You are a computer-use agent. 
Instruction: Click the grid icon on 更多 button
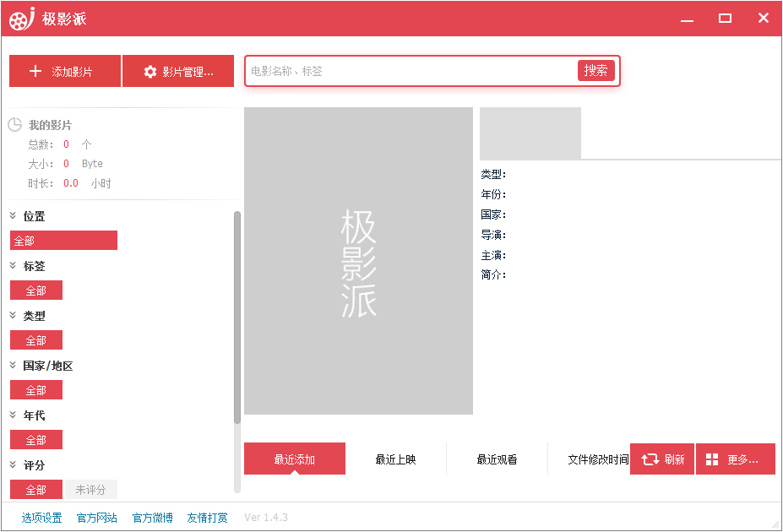[712, 459]
